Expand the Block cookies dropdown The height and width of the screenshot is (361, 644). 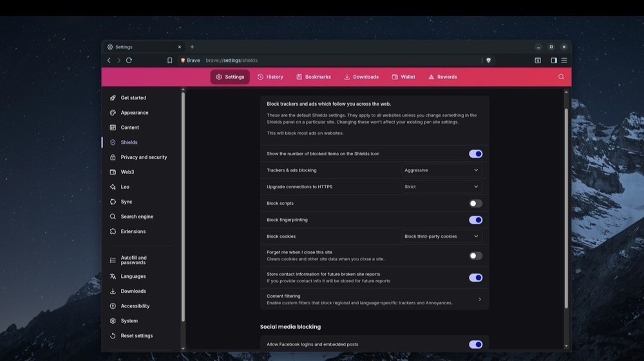[441, 237]
